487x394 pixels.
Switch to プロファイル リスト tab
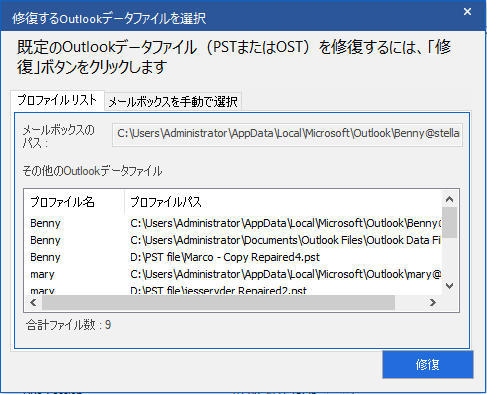pyautogui.click(x=57, y=100)
